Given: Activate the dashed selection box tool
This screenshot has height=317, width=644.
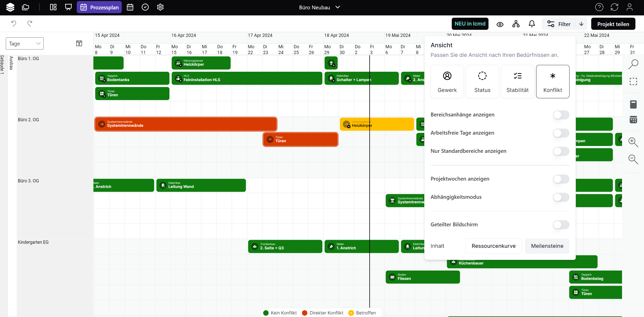Looking at the screenshot, I should pos(633,82).
